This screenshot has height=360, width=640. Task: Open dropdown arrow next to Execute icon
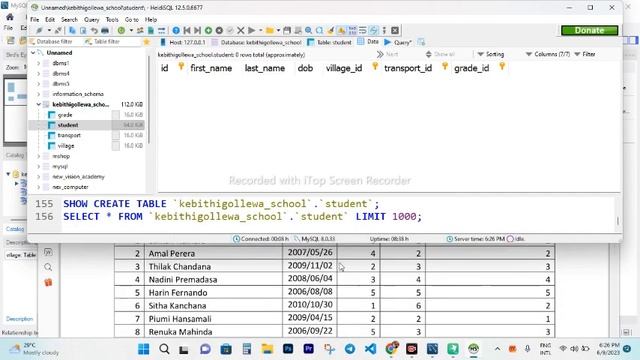261,30
